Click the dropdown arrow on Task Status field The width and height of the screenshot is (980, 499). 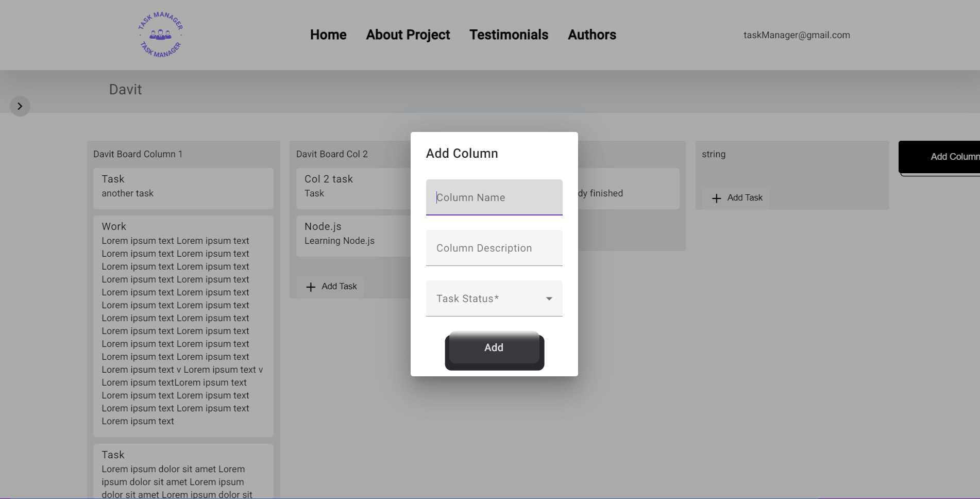tap(549, 298)
